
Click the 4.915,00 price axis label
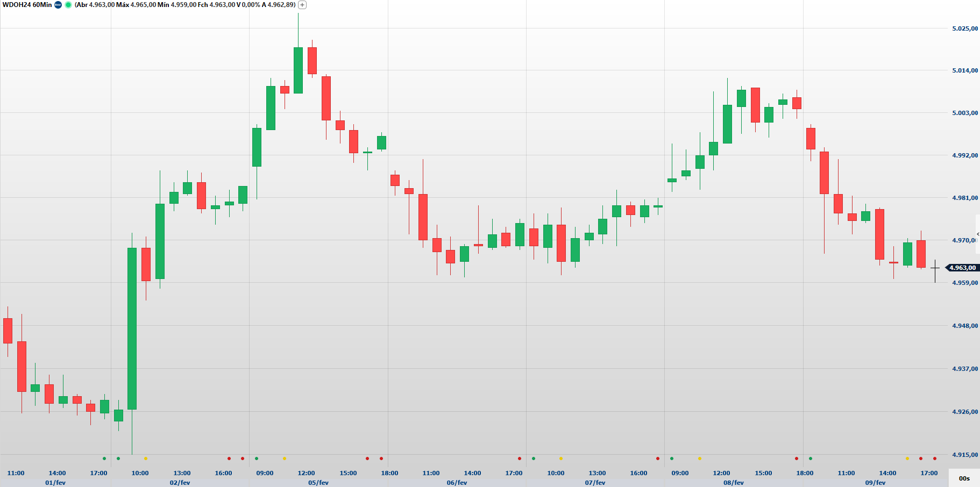click(965, 455)
